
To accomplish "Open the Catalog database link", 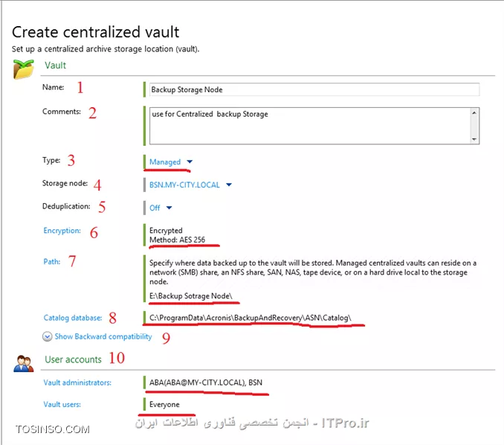I will (x=73, y=318).
